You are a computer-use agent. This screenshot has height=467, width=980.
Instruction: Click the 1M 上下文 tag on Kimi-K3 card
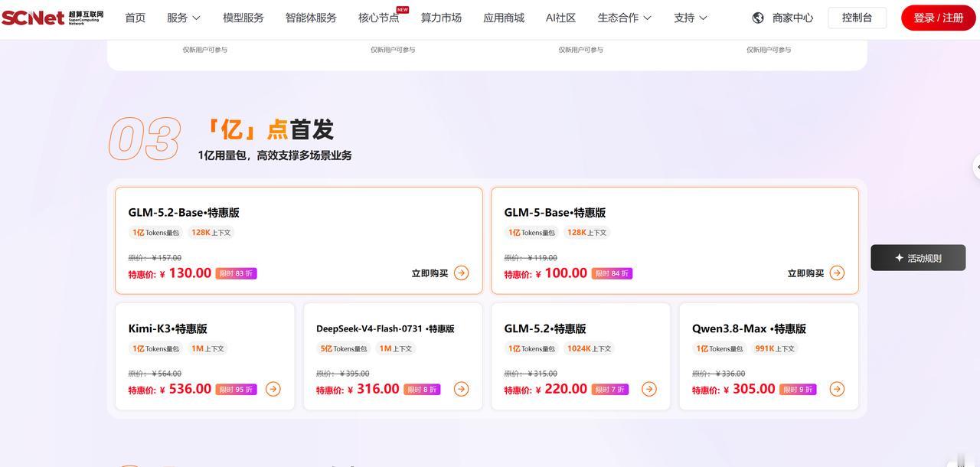point(207,348)
